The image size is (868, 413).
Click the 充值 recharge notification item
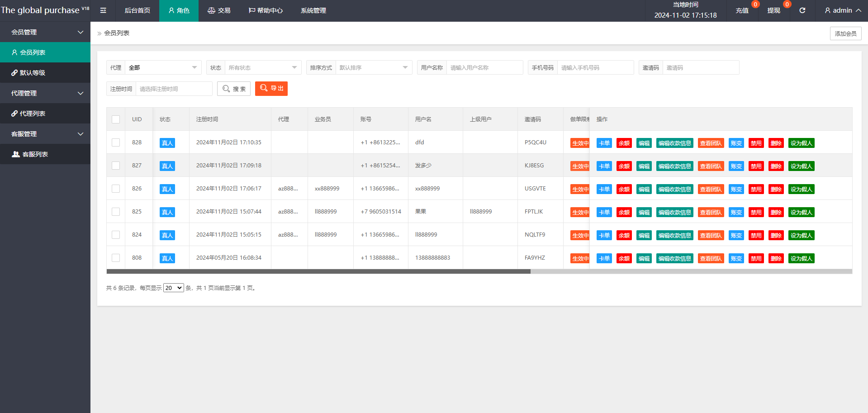[x=742, y=10]
